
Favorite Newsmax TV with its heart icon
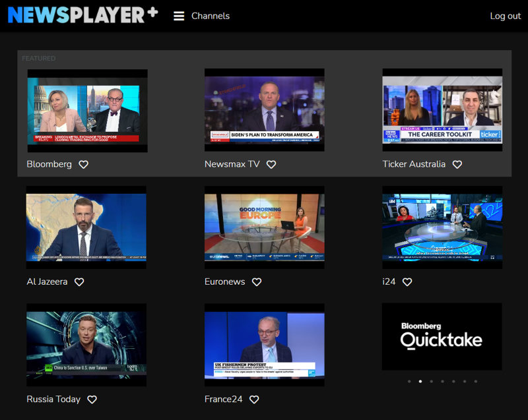click(271, 164)
